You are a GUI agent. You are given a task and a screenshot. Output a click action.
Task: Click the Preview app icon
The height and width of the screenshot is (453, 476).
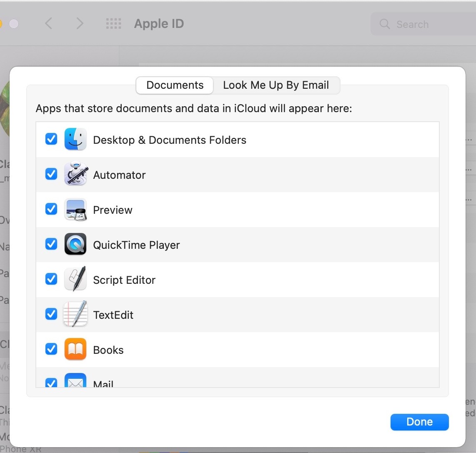[75, 209]
